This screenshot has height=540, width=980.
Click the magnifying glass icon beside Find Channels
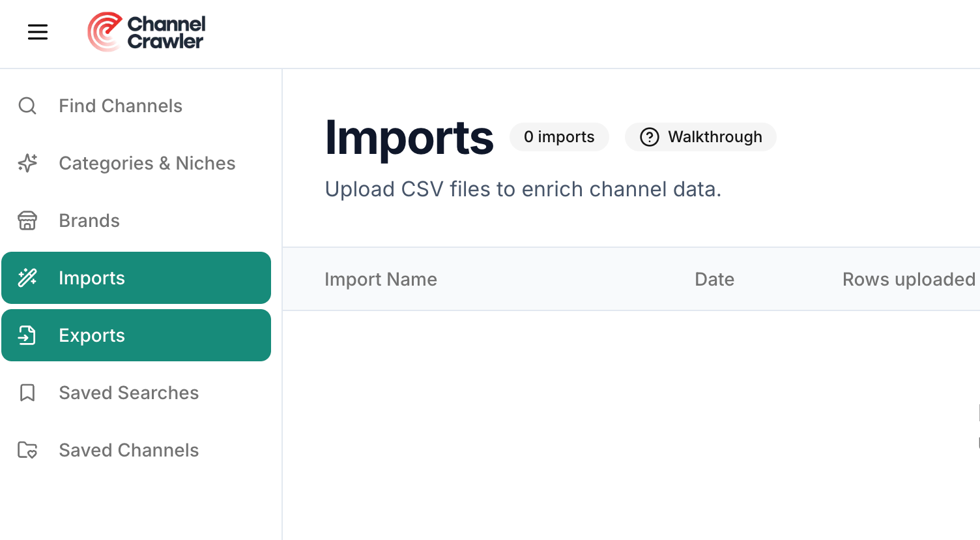(27, 105)
